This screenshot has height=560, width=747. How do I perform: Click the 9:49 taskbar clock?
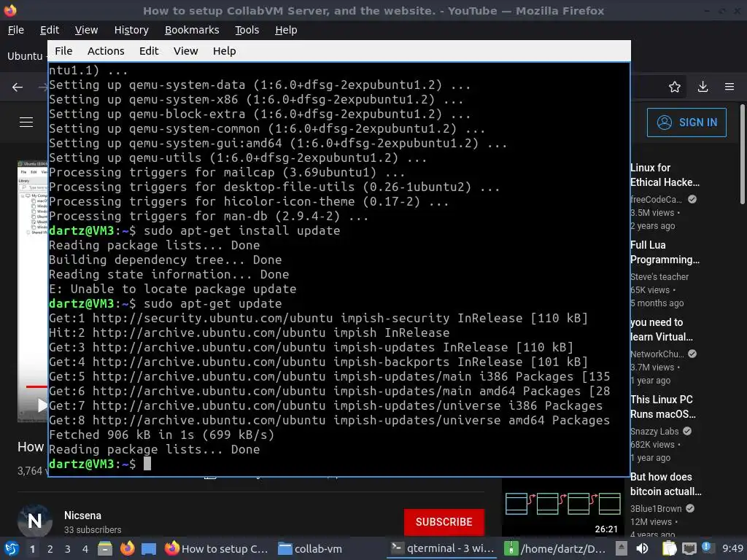(x=732, y=548)
